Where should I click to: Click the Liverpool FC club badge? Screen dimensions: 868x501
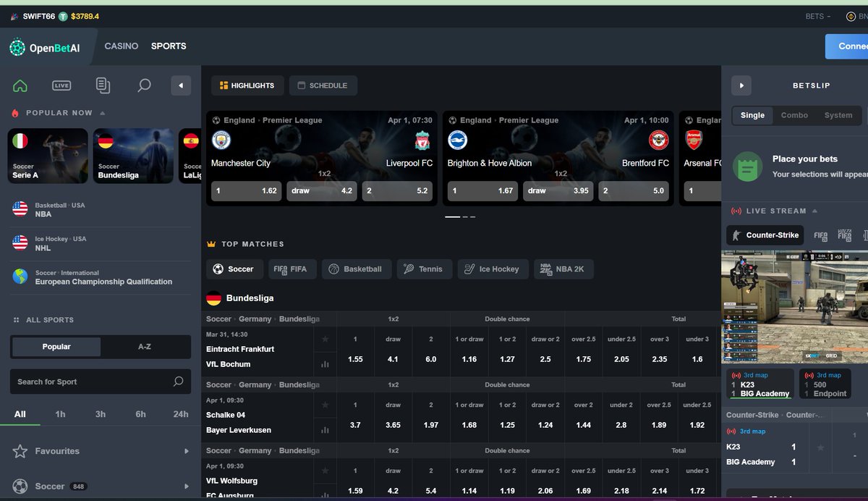point(422,140)
